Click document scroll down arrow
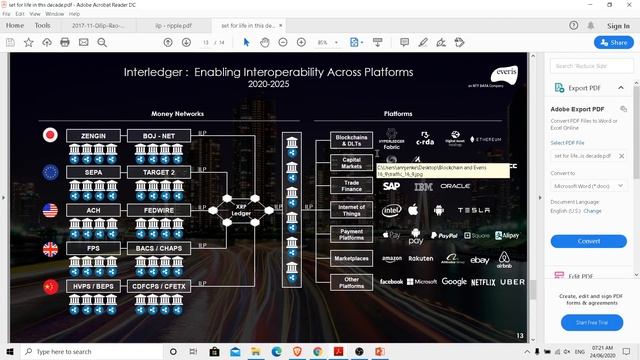This screenshot has width=640, height=360. [x=533, y=339]
